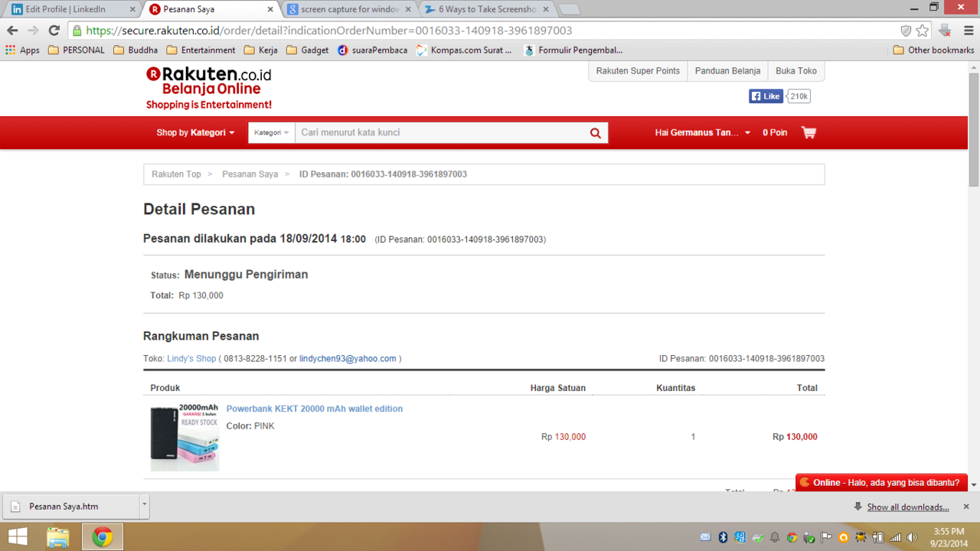Switch to 6 Ways to Take Screenshot tab
Screen dimensions: 980x551
pyautogui.click(x=487, y=9)
